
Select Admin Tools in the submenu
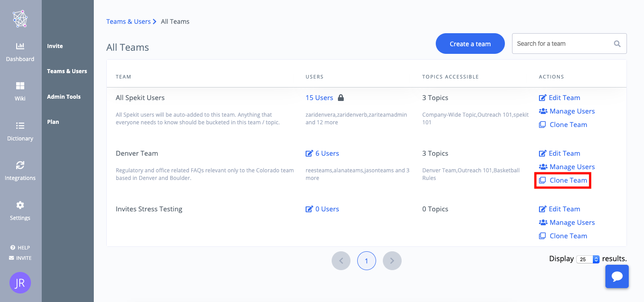[64, 96]
